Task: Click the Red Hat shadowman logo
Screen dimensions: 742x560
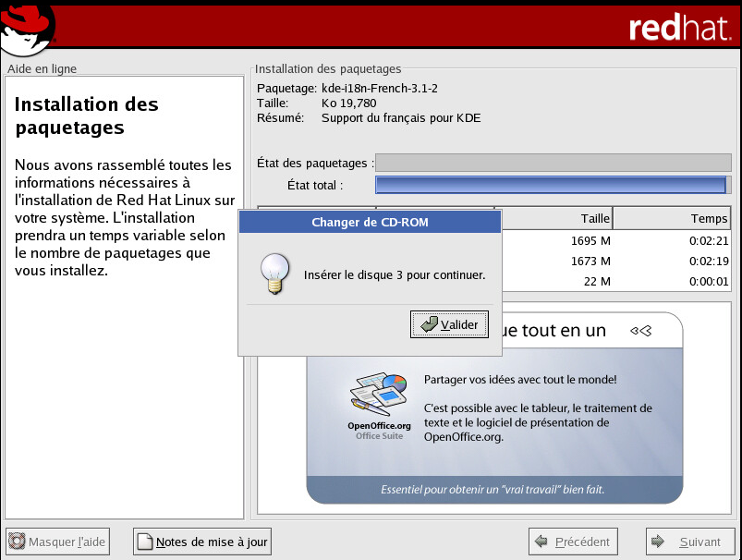Action: 28,28
